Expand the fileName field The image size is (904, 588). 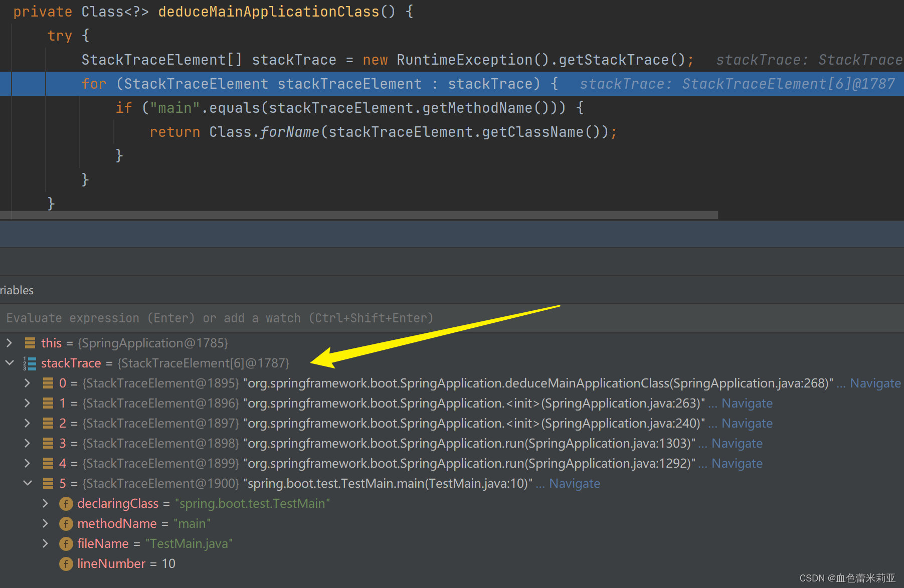tap(46, 543)
